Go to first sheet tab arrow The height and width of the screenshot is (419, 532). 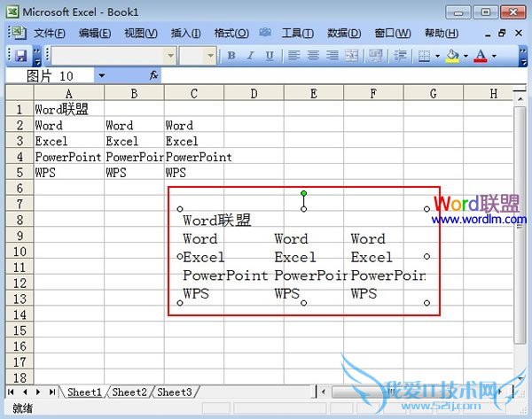point(11,392)
